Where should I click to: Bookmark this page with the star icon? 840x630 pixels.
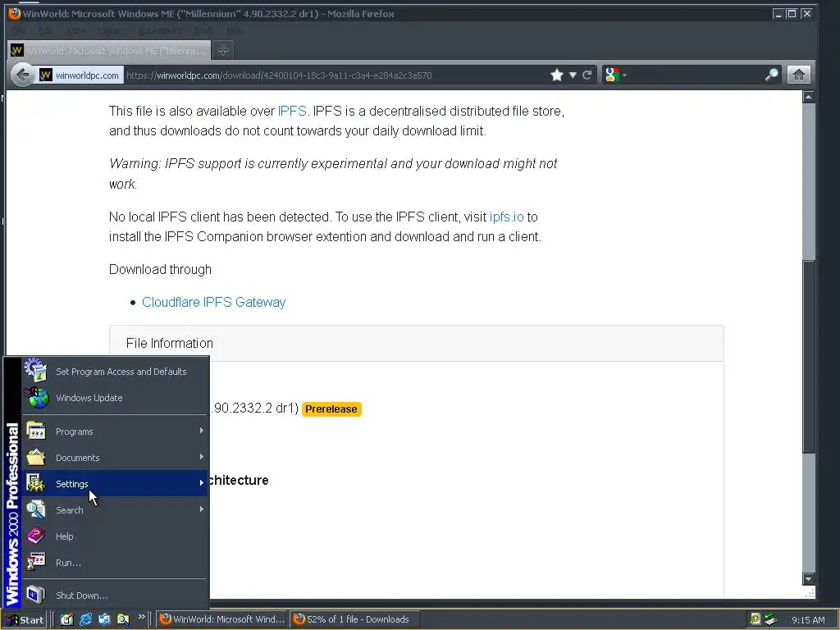tap(557, 75)
